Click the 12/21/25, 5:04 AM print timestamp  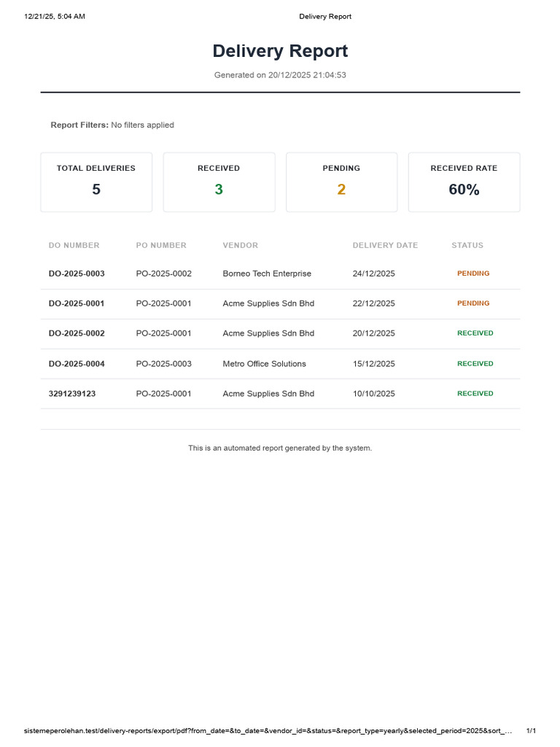[55, 16]
